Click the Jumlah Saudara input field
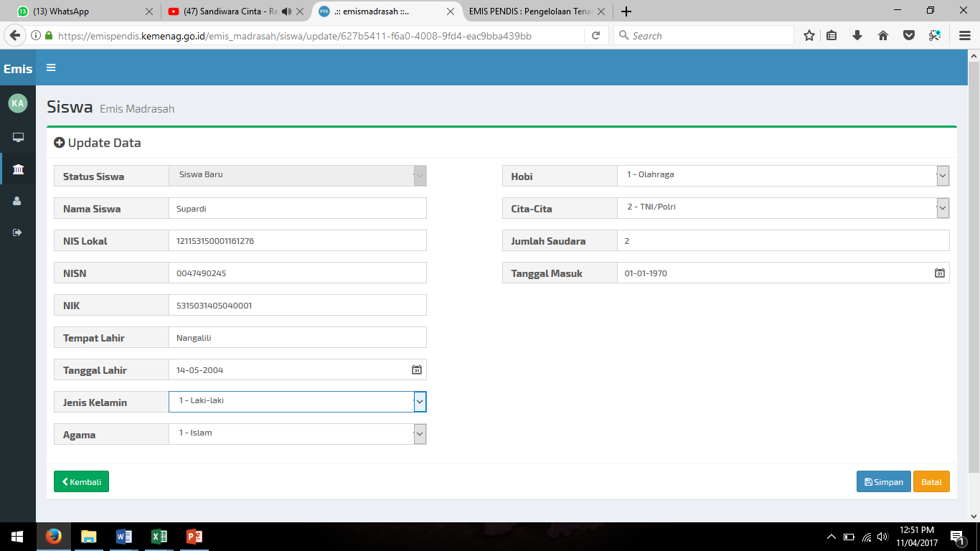 coord(783,240)
